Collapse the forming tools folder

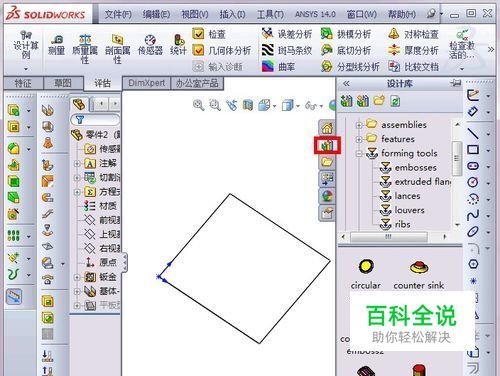[359, 154]
